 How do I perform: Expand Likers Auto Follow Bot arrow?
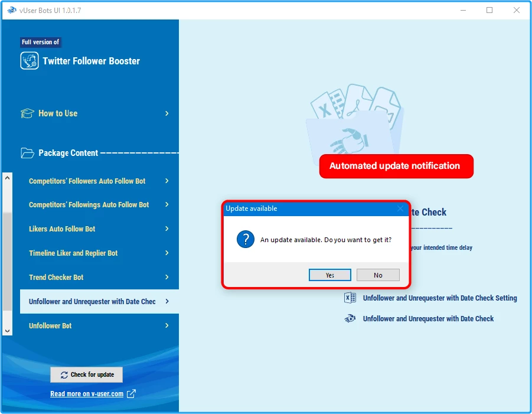pos(167,229)
